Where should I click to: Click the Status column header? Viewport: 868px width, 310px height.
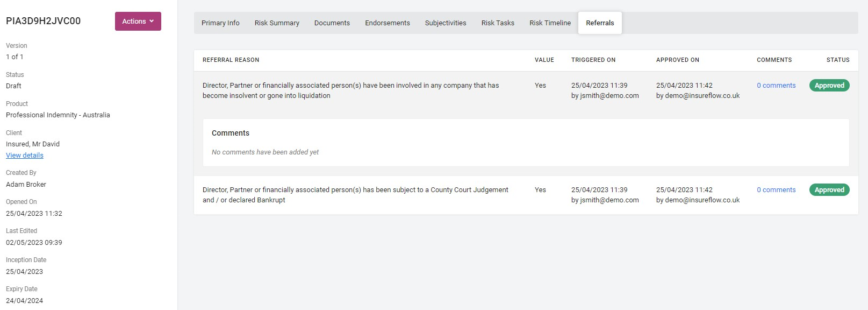coord(838,60)
